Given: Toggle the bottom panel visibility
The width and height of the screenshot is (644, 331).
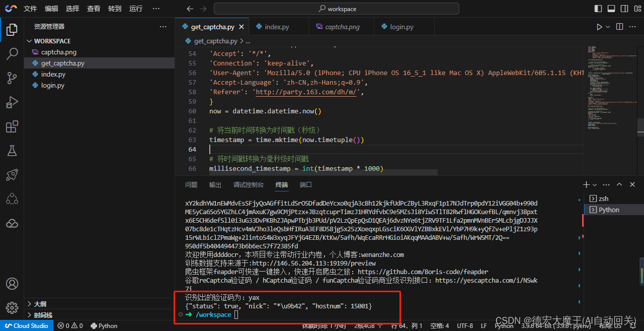Looking at the screenshot, I should click(x=611, y=9).
